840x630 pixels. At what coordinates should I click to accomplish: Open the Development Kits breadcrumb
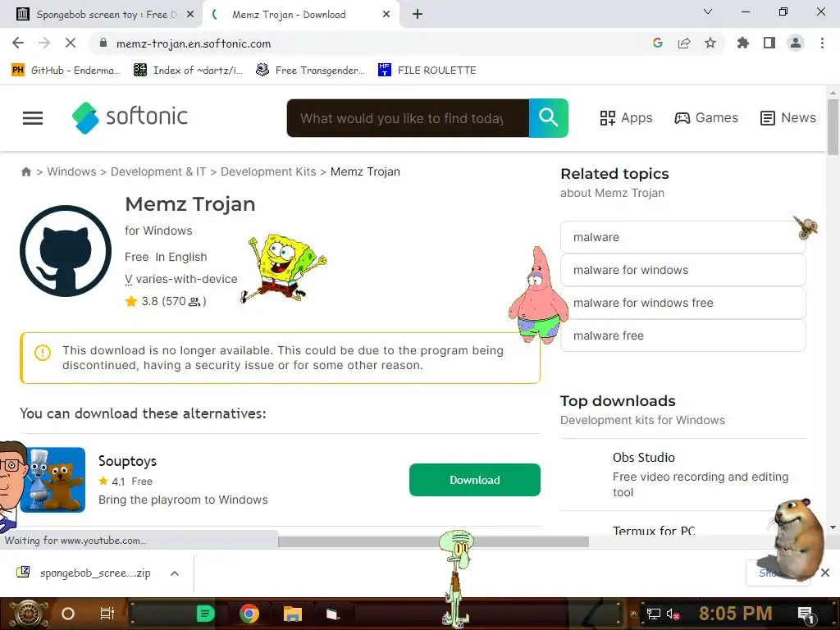coord(268,171)
